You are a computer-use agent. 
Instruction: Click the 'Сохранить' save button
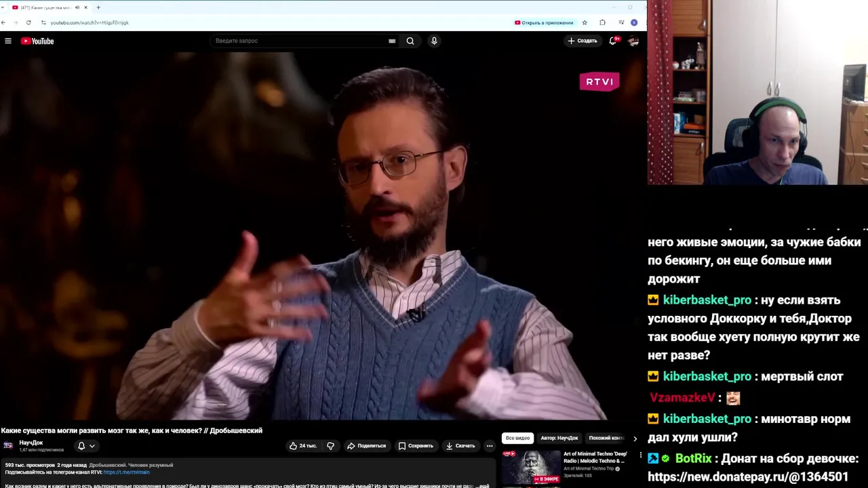416,446
